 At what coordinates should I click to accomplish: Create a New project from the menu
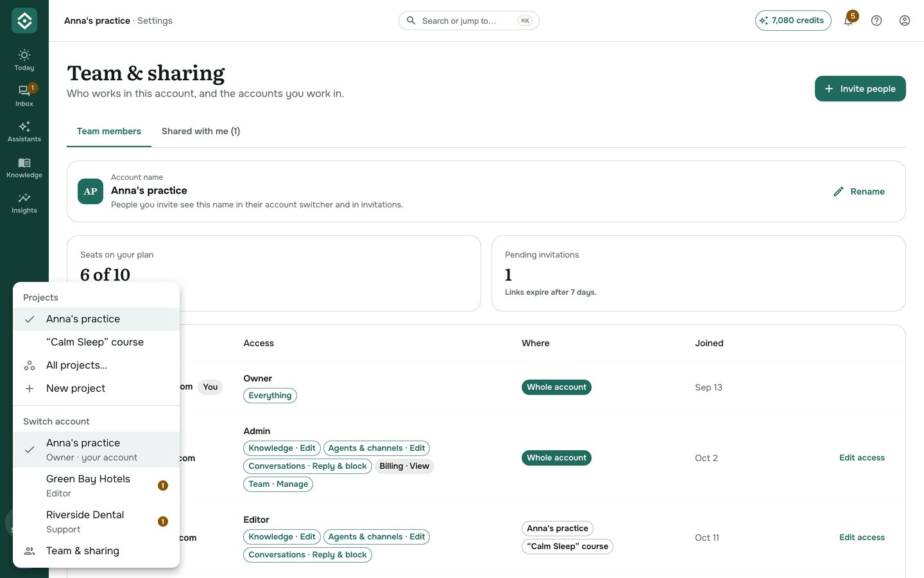point(96,389)
